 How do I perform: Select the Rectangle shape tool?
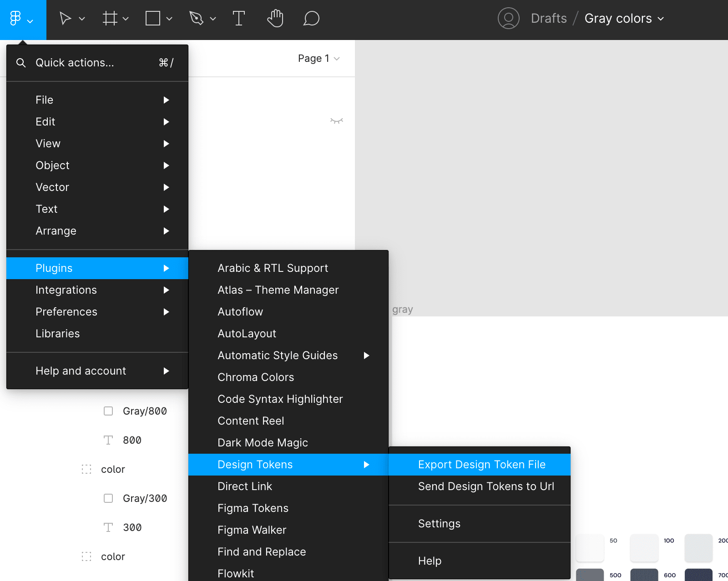[x=152, y=19]
